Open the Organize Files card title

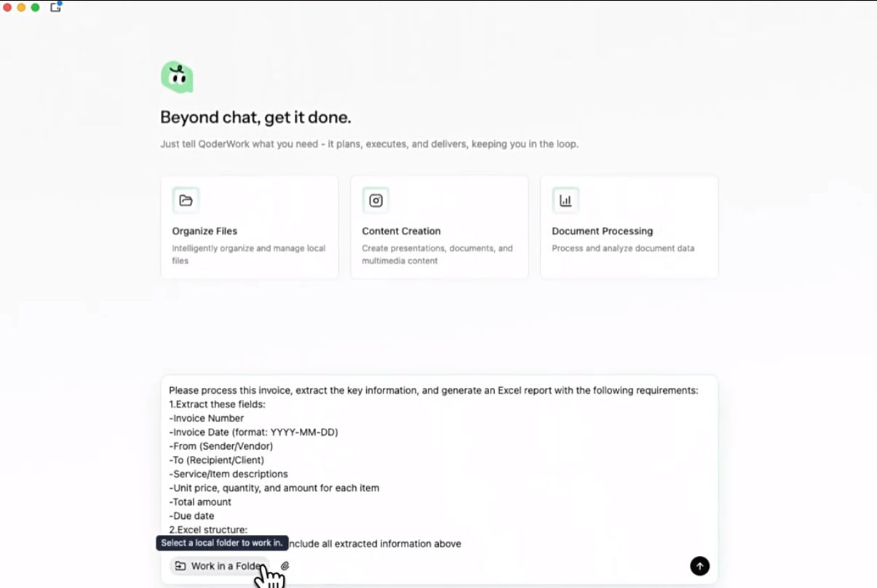(205, 231)
